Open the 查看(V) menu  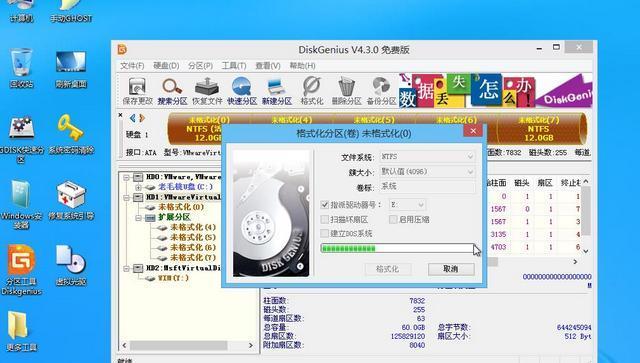pos(268,66)
